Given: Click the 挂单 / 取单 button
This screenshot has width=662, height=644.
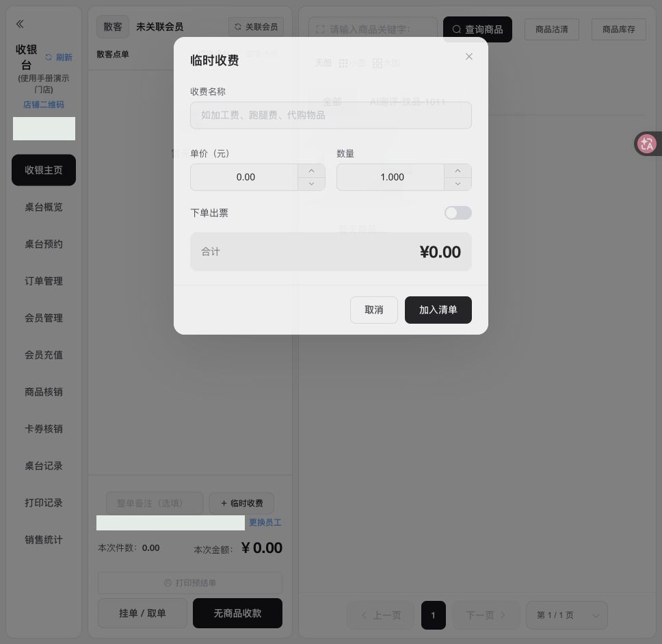Looking at the screenshot, I should click(x=142, y=613).
